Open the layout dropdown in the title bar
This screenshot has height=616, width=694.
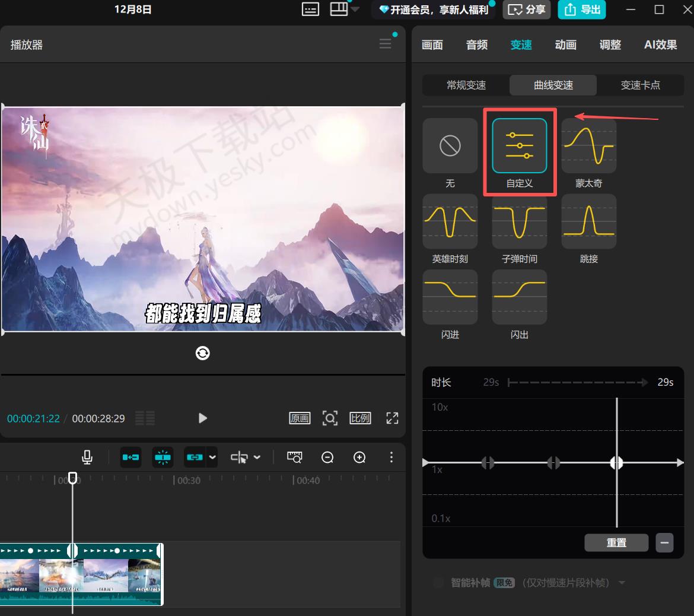click(355, 9)
